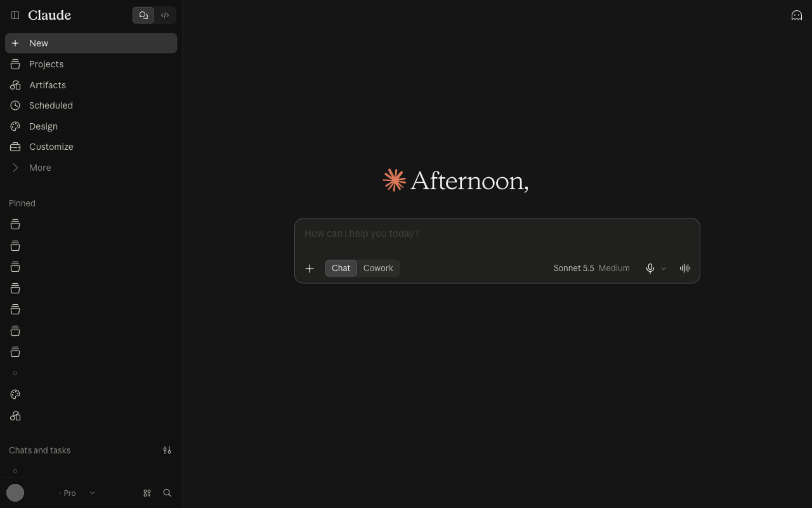Select the Cowork mode tab in composer
This screenshot has width=812, height=508.
[378, 268]
